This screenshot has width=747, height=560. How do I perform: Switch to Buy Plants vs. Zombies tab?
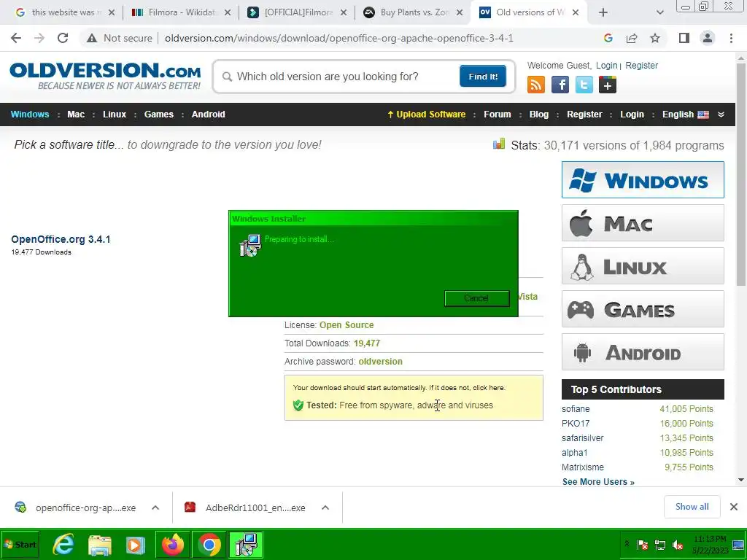click(414, 12)
